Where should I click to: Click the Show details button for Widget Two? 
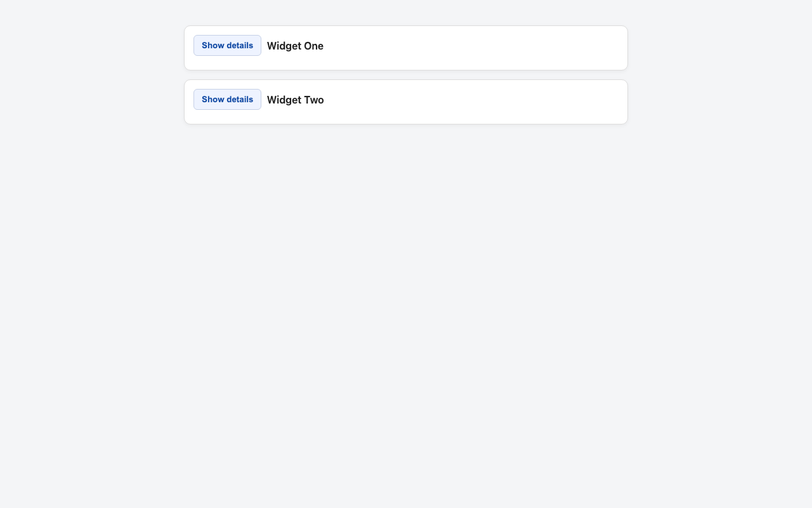pyautogui.click(x=227, y=99)
